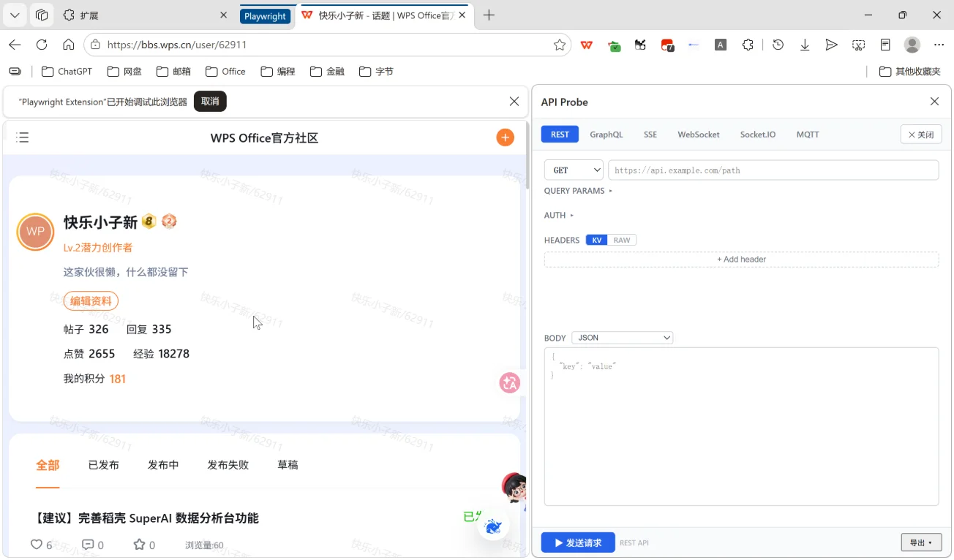Click the WP user avatar
The width and height of the screenshot is (954, 560).
coord(35,232)
